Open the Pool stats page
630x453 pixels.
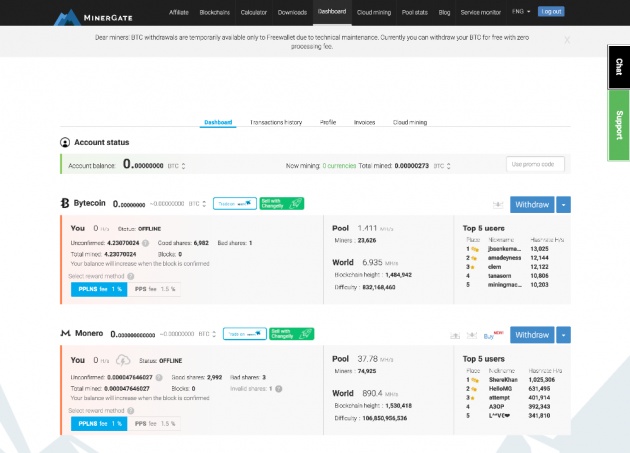pos(415,12)
